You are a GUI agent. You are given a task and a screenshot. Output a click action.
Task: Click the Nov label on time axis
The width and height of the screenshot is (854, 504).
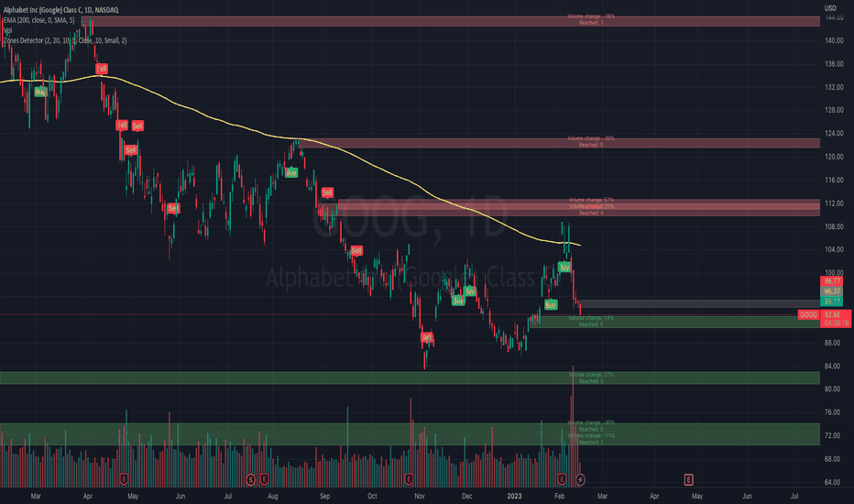(420, 496)
